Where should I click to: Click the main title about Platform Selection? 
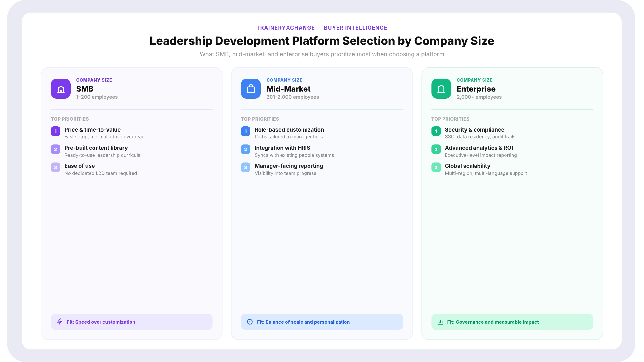pyautogui.click(x=322, y=41)
